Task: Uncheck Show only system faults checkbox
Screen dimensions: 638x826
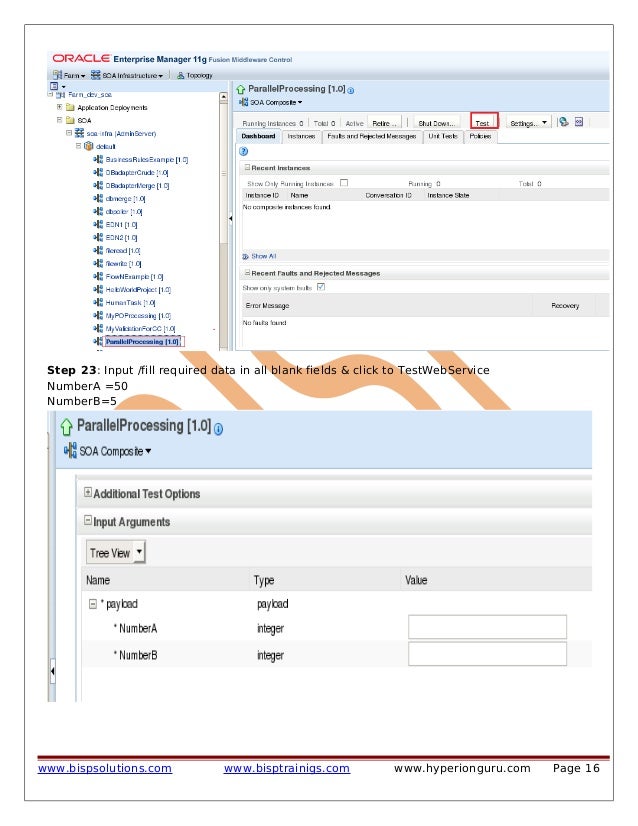Action: [321, 287]
